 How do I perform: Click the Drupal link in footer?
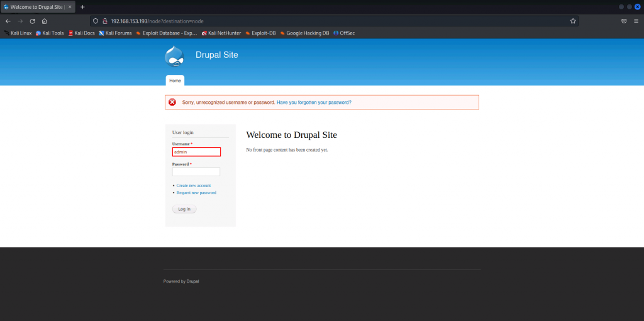[192, 281]
